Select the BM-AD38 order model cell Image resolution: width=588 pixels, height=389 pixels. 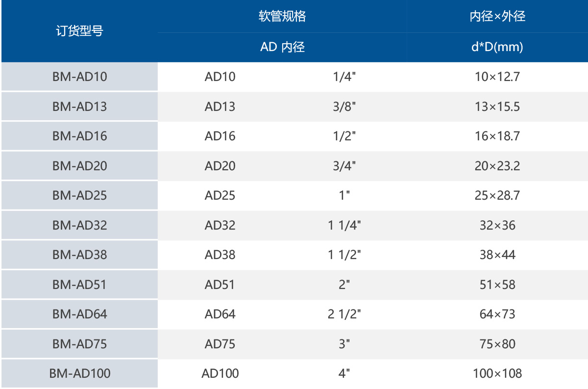[79, 255]
